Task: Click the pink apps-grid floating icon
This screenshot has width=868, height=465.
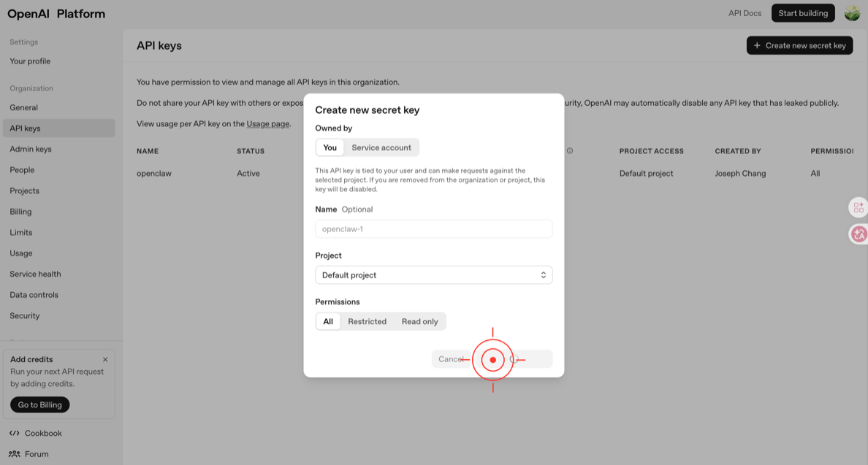Action: click(859, 208)
